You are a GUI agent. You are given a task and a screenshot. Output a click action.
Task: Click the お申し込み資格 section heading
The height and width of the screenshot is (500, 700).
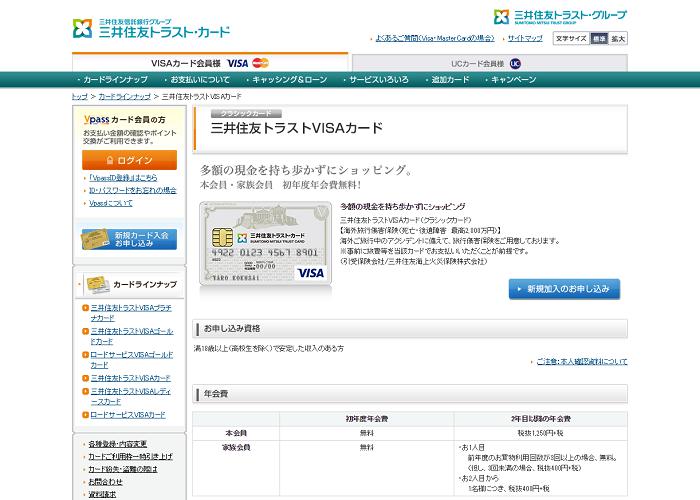point(232,329)
